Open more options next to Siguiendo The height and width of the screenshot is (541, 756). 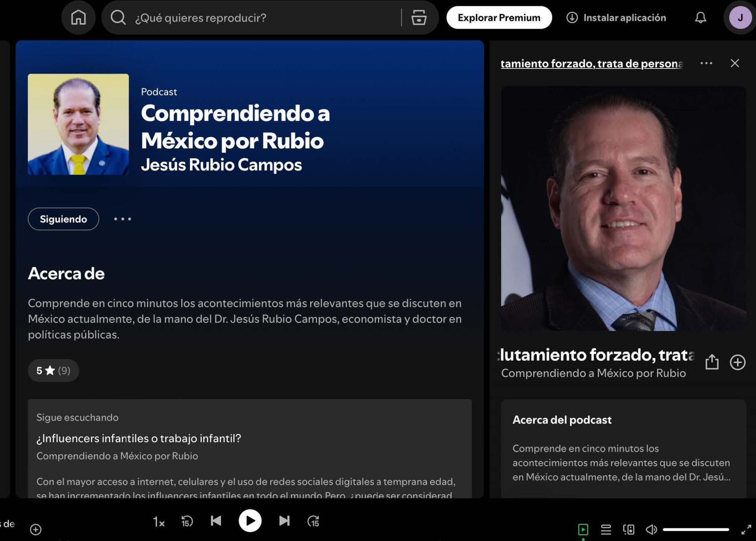point(122,219)
